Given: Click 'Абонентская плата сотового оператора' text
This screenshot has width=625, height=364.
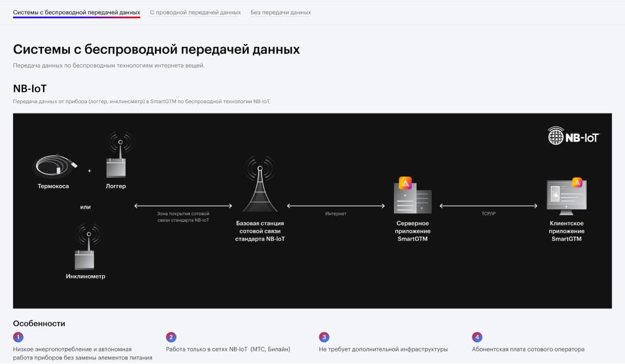Looking at the screenshot, I should pos(528,349).
